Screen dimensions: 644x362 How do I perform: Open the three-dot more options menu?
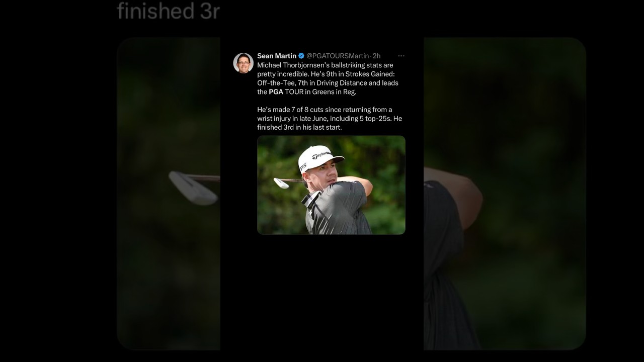[401, 56]
